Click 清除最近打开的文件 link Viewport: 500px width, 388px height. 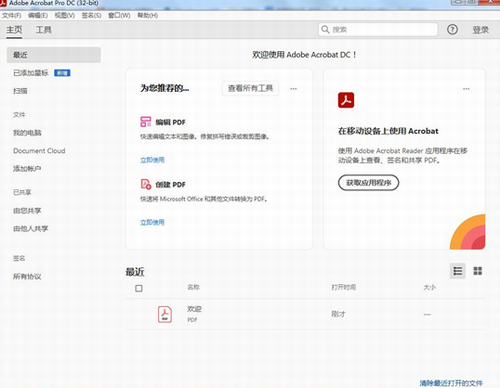click(451, 383)
